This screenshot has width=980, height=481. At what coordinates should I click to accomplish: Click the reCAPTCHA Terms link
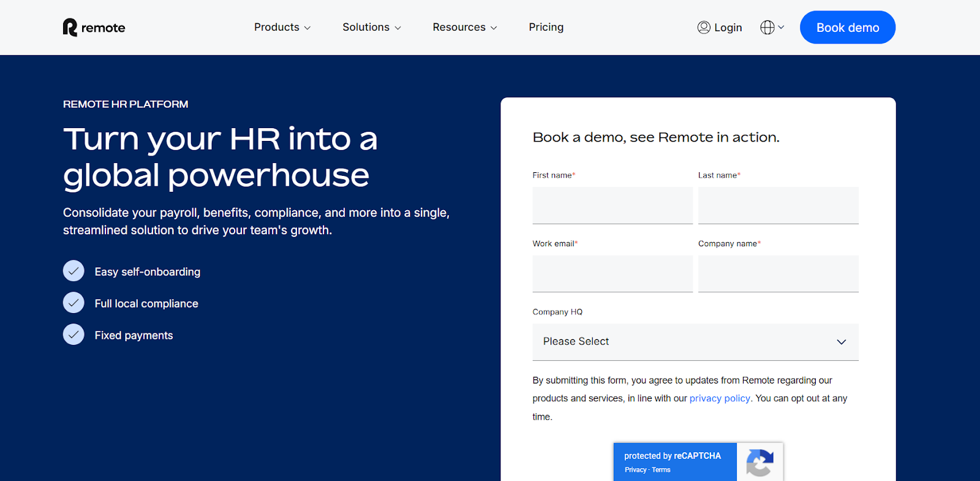point(661,470)
